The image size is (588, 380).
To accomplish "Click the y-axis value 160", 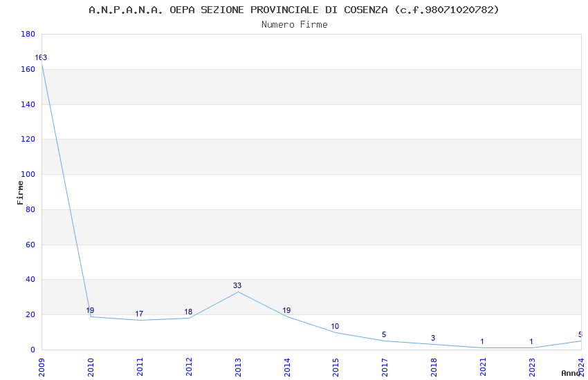I will tap(28, 69).
